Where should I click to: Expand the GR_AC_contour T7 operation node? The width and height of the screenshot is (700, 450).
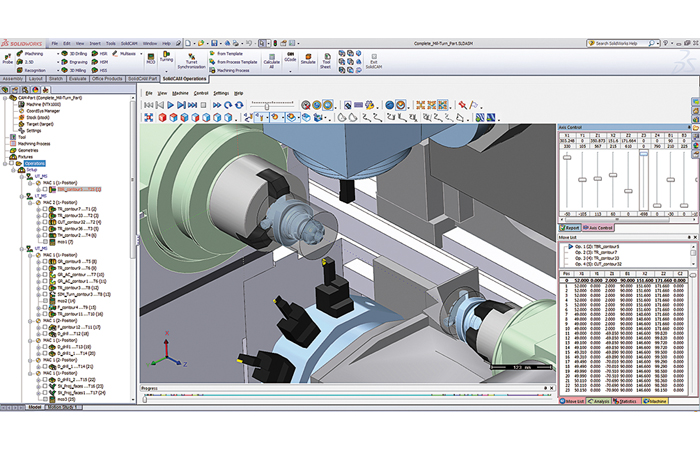pos(38,275)
